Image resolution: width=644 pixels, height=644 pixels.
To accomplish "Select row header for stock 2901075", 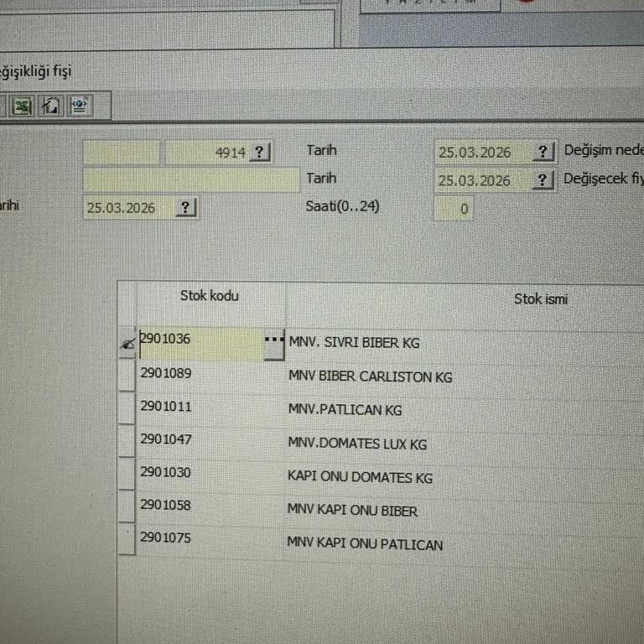I will pyautogui.click(x=127, y=539).
